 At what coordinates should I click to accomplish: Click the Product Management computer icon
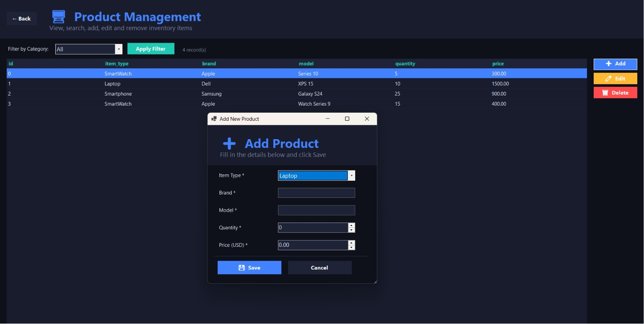(x=59, y=17)
